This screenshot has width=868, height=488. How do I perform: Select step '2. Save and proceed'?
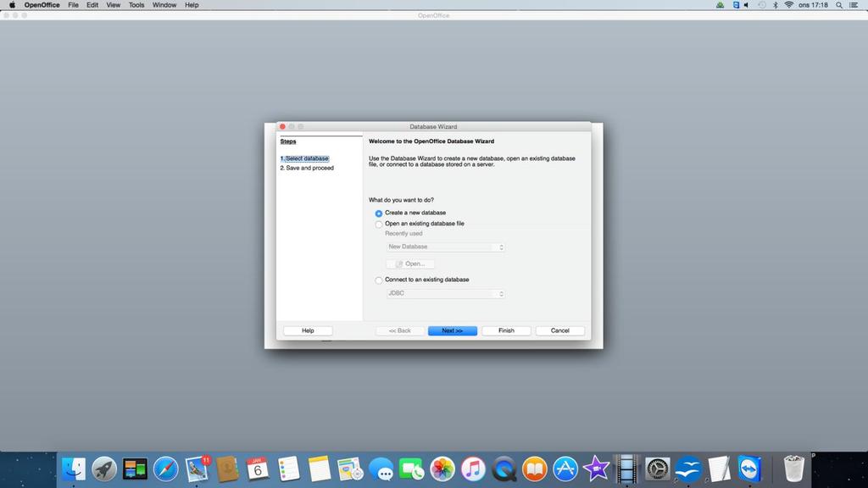(x=307, y=169)
